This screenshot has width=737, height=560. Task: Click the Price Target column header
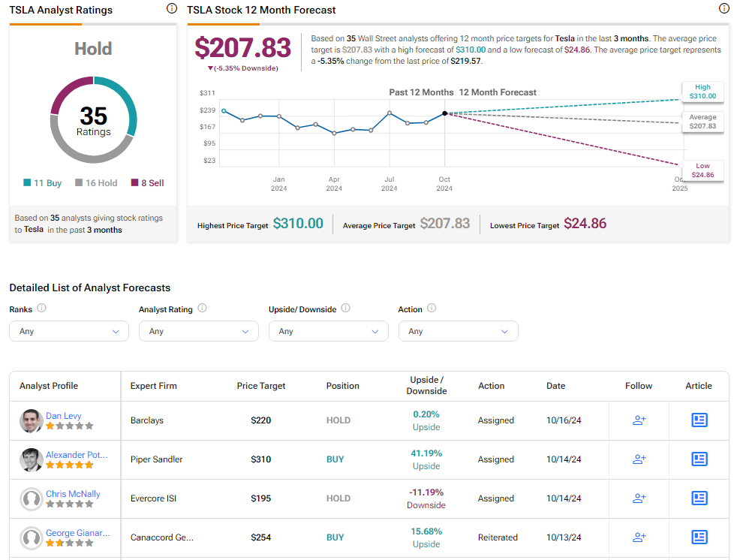point(261,386)
